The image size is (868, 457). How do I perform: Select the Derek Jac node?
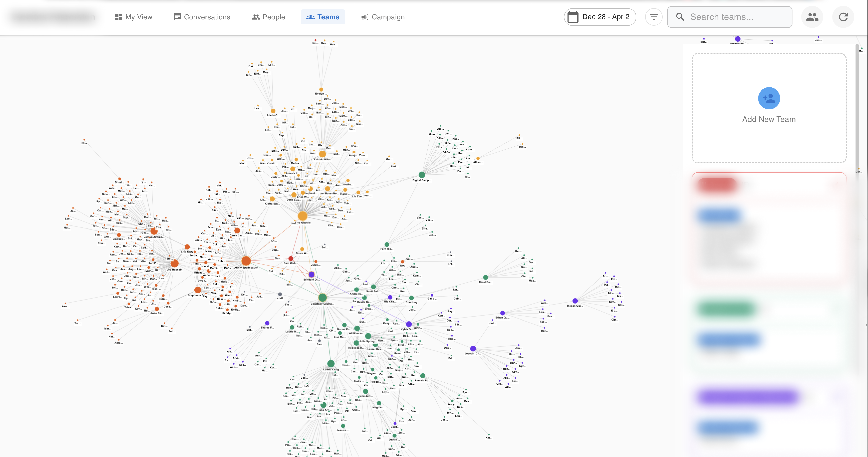(x=237, y=231)
